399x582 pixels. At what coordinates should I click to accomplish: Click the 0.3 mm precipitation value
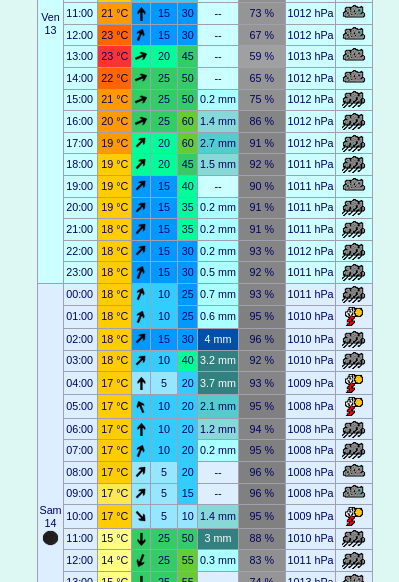click(x=218, y=560)
